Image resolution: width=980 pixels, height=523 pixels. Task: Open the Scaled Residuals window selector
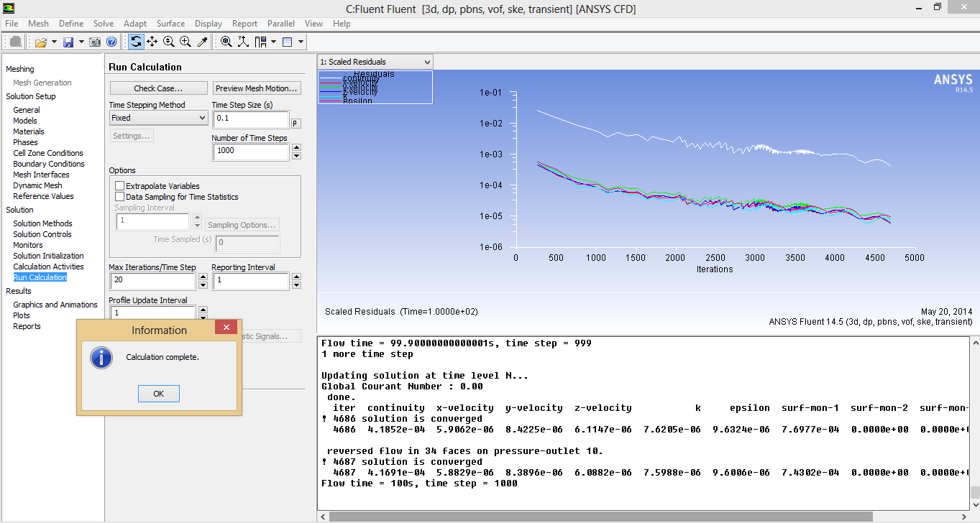pos(375,63)
